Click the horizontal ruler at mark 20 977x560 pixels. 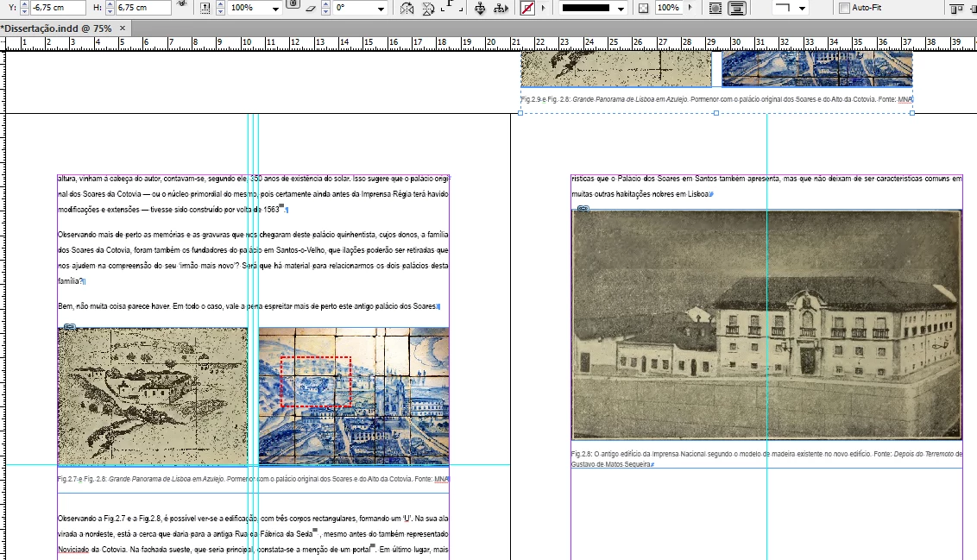(491, 42)
